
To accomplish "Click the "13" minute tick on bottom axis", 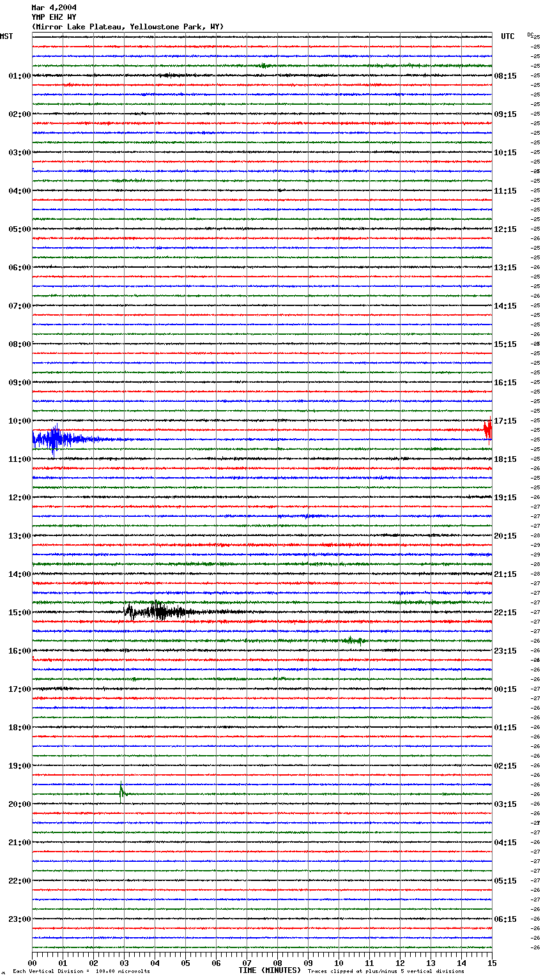I will [431, 963].
